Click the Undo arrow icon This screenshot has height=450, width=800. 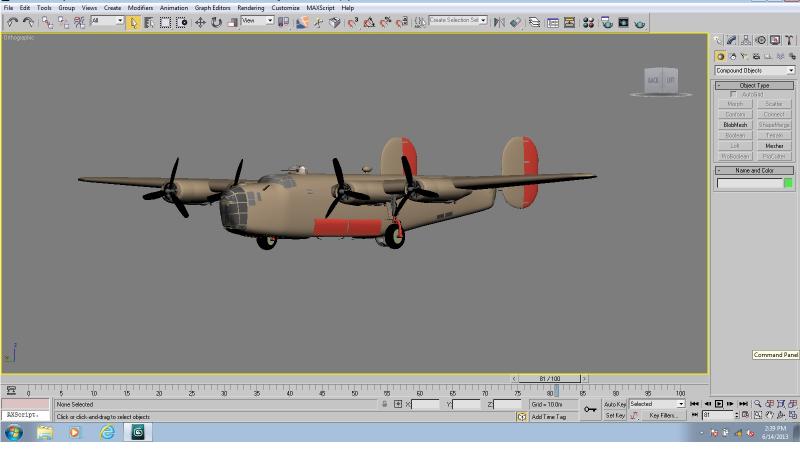(12, 22)
